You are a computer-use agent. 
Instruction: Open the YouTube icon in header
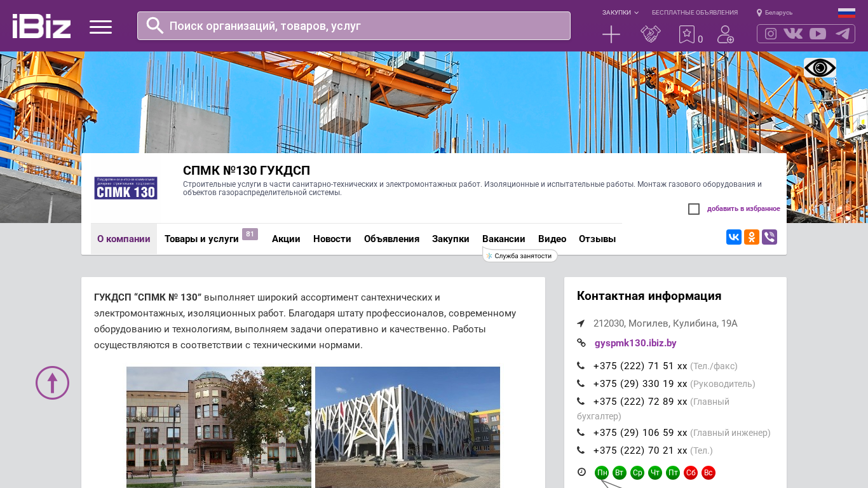click(818, 34)
